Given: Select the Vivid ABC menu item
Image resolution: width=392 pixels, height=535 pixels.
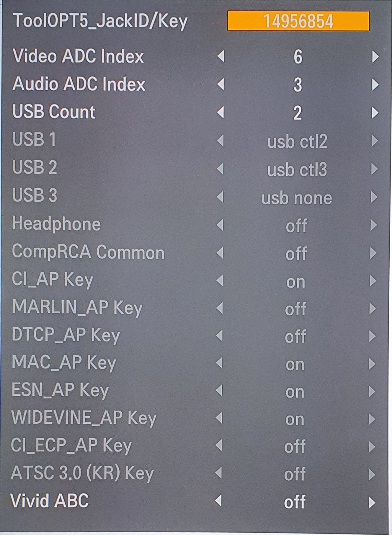Looking at the screenshot, I should (50, 501).
